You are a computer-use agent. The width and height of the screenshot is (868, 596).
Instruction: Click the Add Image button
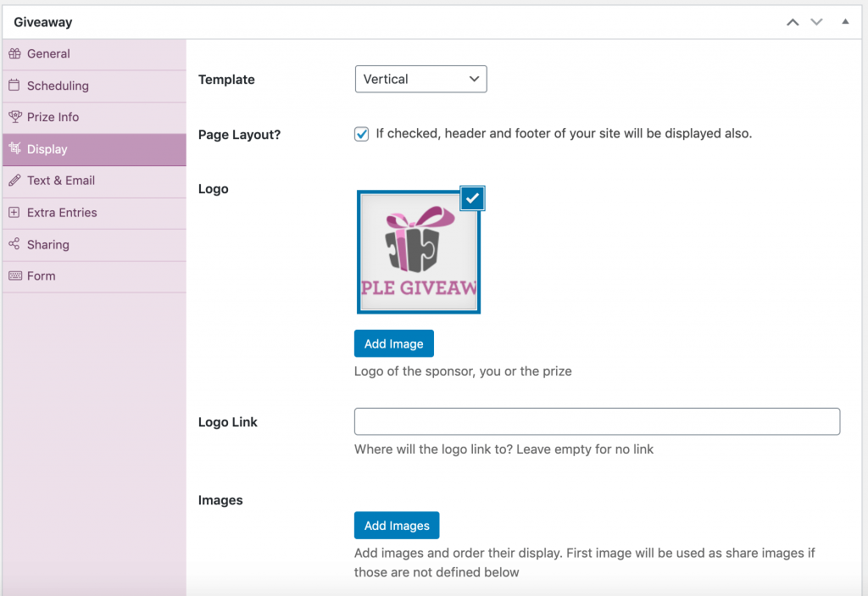pos(393,344)
